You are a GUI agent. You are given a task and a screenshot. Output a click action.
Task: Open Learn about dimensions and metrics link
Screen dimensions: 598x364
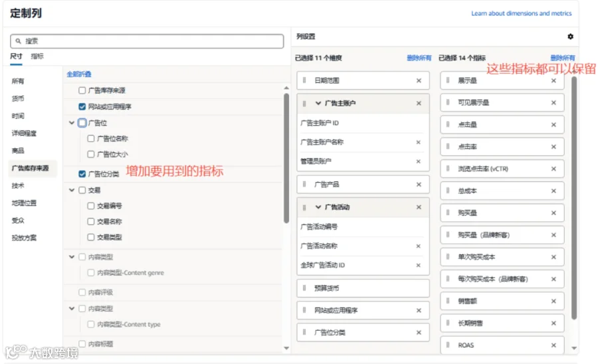pos(522,13)
